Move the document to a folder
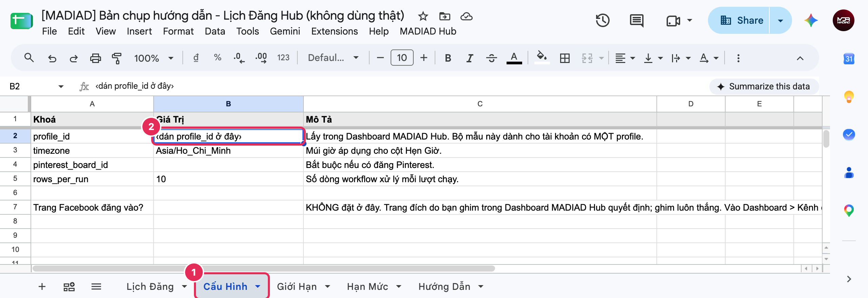868x298 pixels. tap(445, 16)
